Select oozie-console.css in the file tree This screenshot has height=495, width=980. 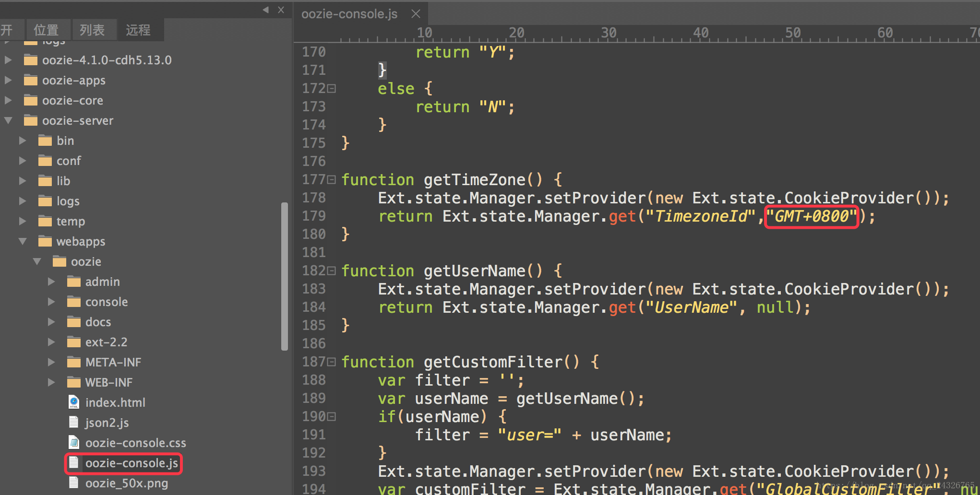(x=136, y=443)
